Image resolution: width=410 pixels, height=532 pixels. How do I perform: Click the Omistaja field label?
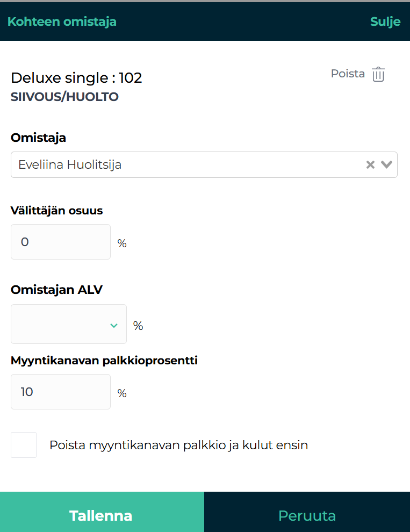click(x=38, y=138)
